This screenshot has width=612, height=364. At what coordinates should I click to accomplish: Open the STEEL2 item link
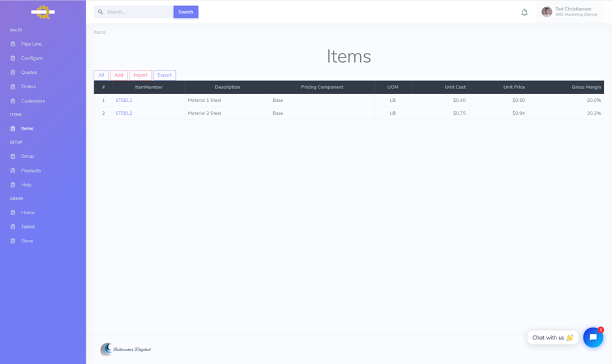(x=124, y=114)
